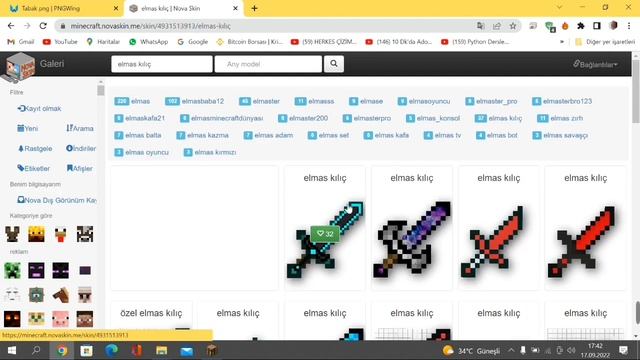
Task: Toggle Chrome side panel icon
Action: [597, 26]
